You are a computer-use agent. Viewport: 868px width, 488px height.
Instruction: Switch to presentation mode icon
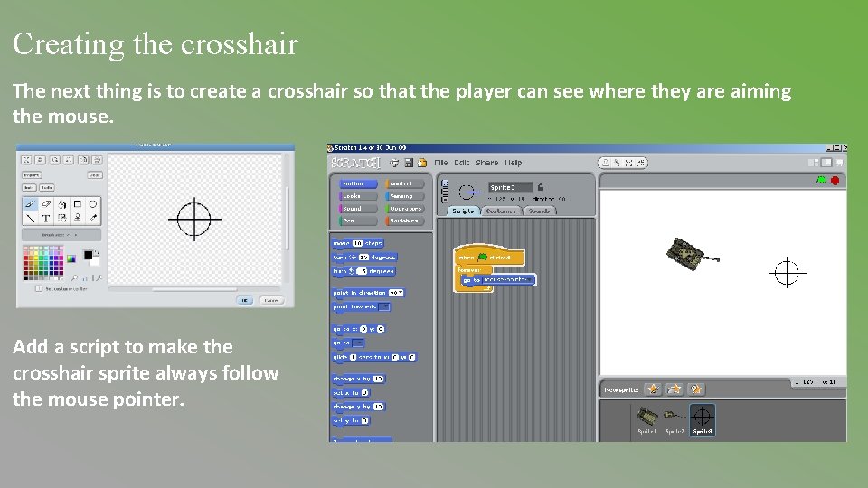pyautogui.click(x=840, y=163)
